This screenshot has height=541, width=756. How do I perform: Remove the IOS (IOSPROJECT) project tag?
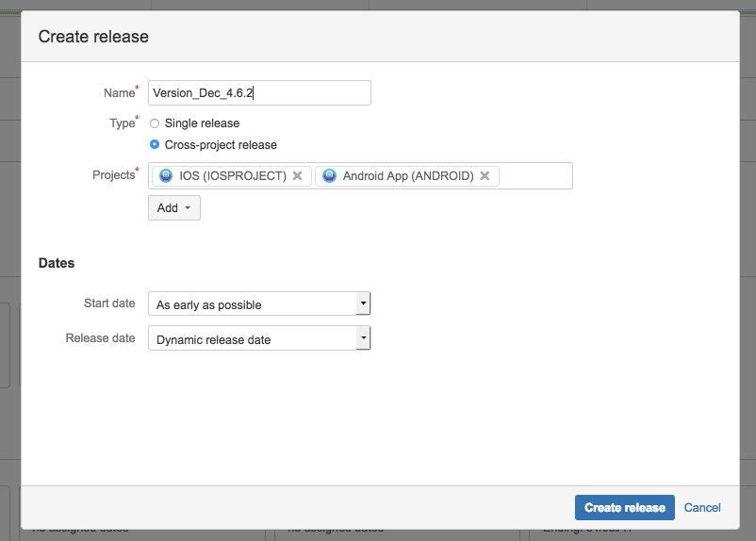[298, 175]
